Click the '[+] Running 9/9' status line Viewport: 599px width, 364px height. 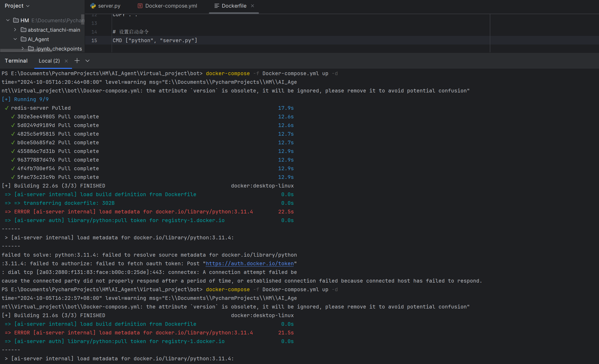(25, 99)
